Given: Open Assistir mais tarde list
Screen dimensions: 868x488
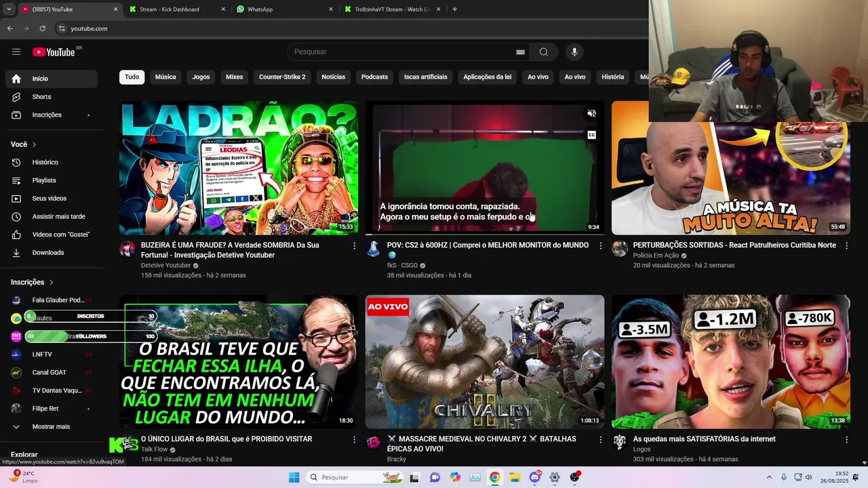Looking at the screenshot, I should coord(52,217).
